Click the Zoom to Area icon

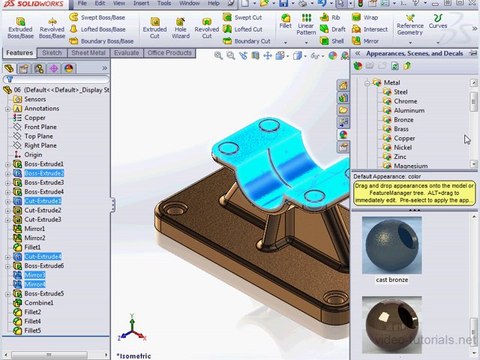(x=231, y=56)
